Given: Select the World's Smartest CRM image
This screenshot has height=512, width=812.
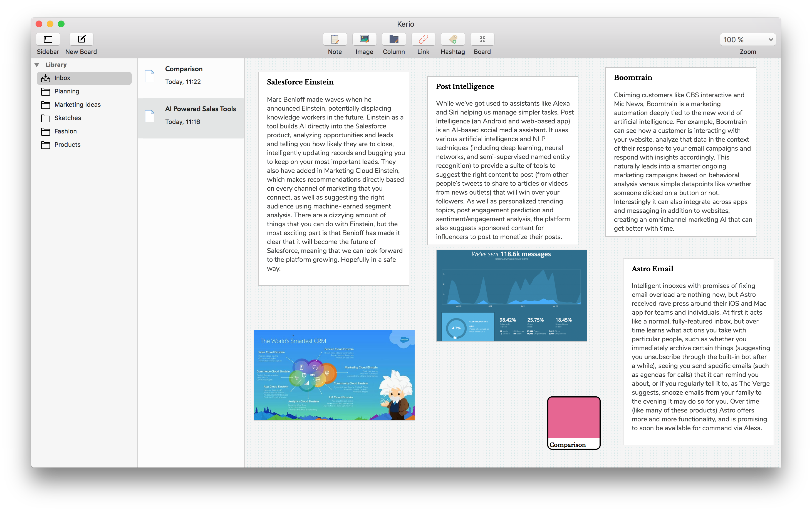Looking at the screenshot, I should point(334,375).
